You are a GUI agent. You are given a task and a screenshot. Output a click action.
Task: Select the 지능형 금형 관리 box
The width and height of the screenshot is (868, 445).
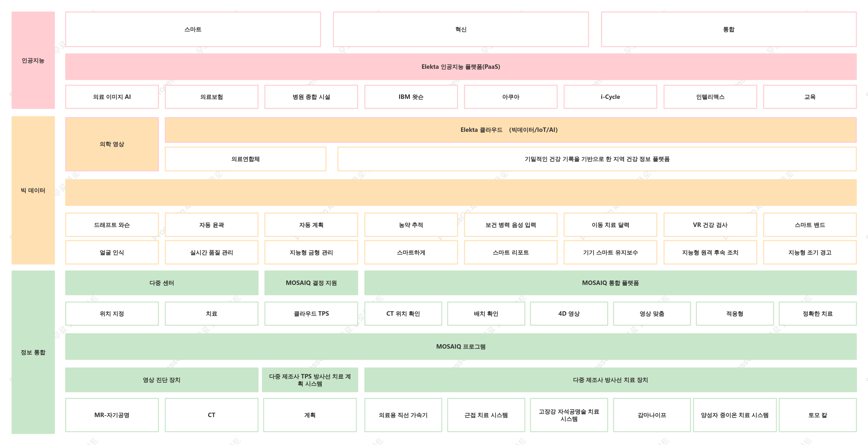pos(311,253)
